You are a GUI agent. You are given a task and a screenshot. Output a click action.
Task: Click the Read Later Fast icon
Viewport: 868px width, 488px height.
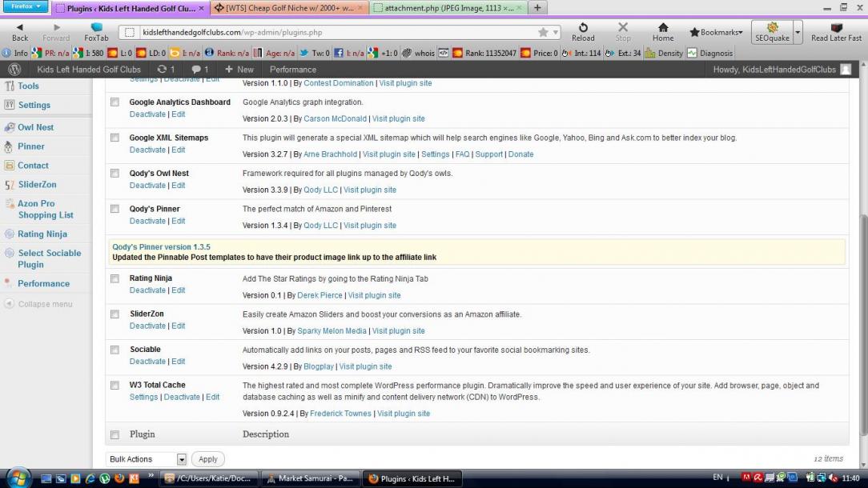[x=836, y=32]
